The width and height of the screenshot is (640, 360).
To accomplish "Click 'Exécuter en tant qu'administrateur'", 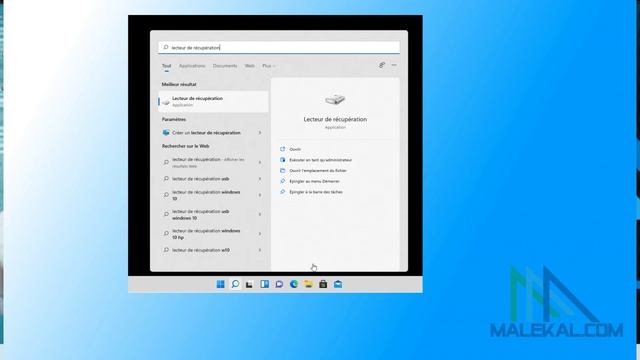I will (320, 160).
